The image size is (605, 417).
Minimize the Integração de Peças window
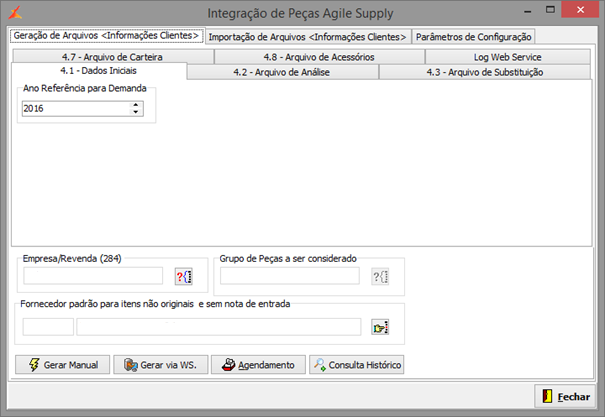[x=528, y=10]
